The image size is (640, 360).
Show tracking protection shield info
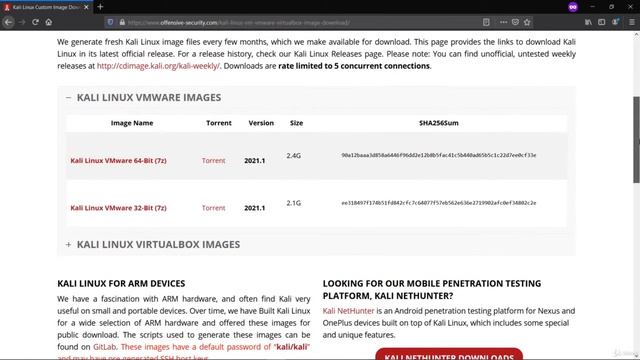110,22
